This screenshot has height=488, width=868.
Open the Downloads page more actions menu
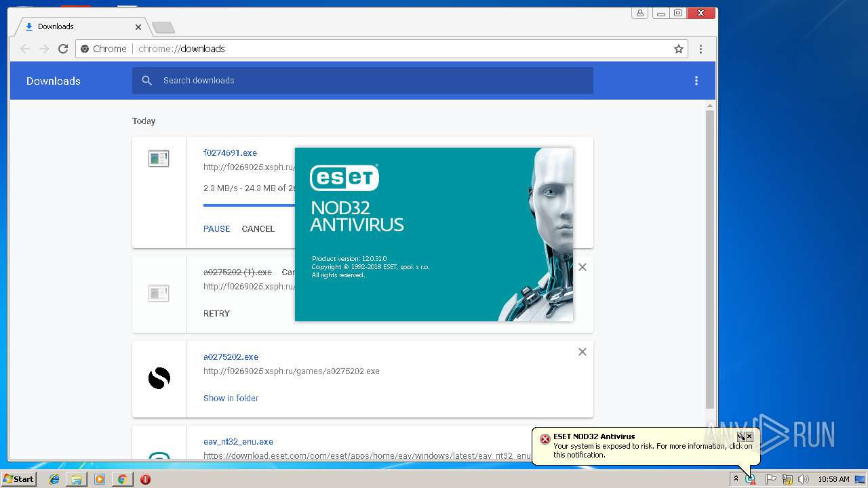coord(696,81)
